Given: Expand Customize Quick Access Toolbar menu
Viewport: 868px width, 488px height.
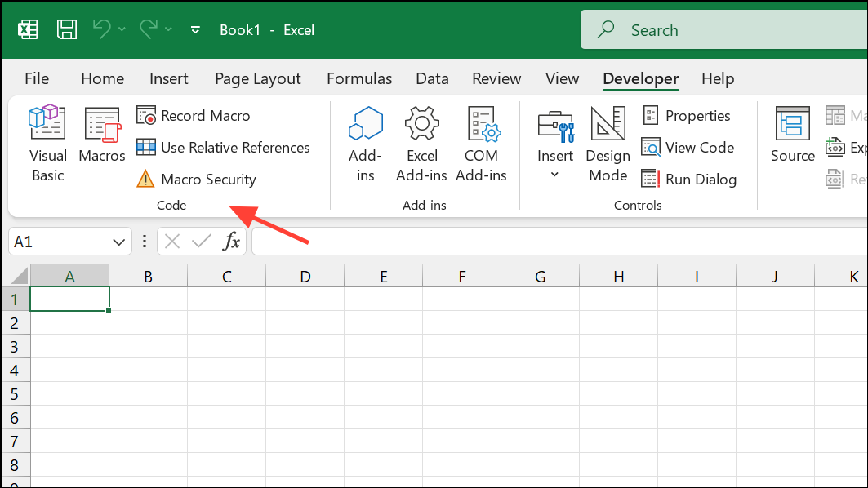Looking at the screenshot, I should (x=195, y=30).
